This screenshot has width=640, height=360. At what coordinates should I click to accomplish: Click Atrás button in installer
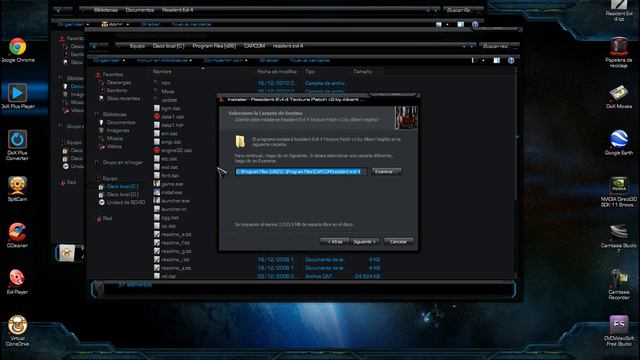click(x=335, y=242)
